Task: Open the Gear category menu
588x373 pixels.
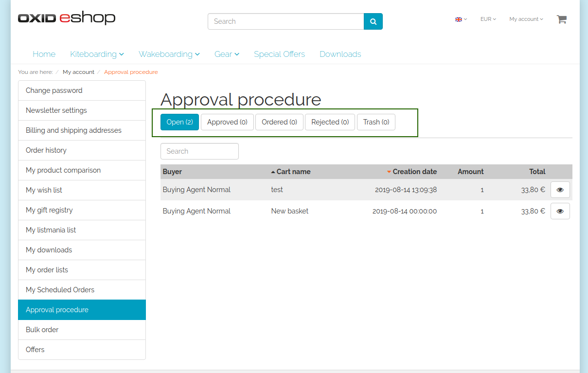Action: tap(227, 54)
